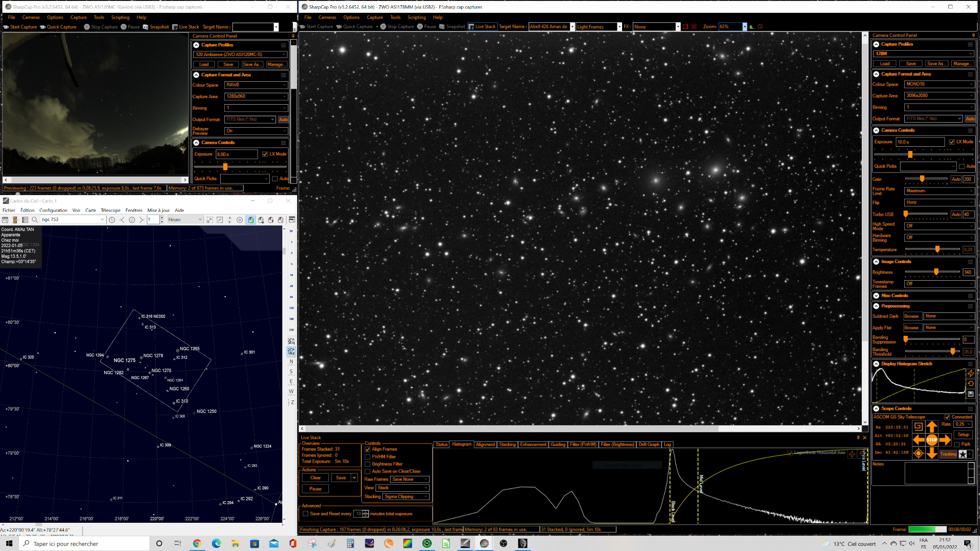This screenshot has width=980, height=551.
Task: Enable the FWHM Filter checkbox
Action: click(x=367, y=457)
